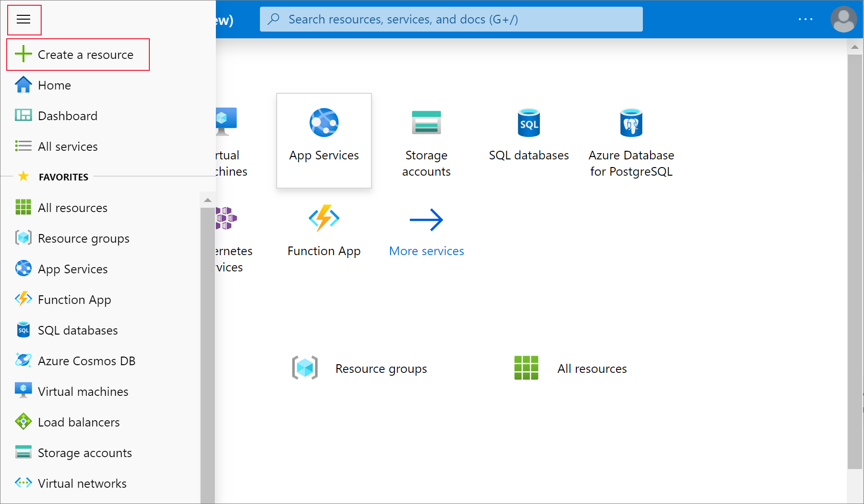Viewport: 864px width, 504px height.
Task: Collapse the hamburger portal menu
Action: tap(23, 19)
